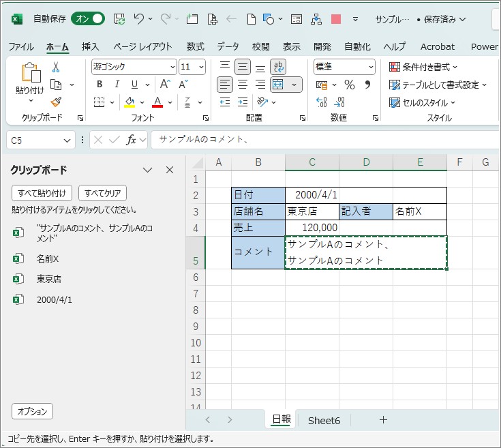Image resolution: width=501 pixels, height=448 pixels.
Task: Click the すべて貼り付け button
Action: 42,193
